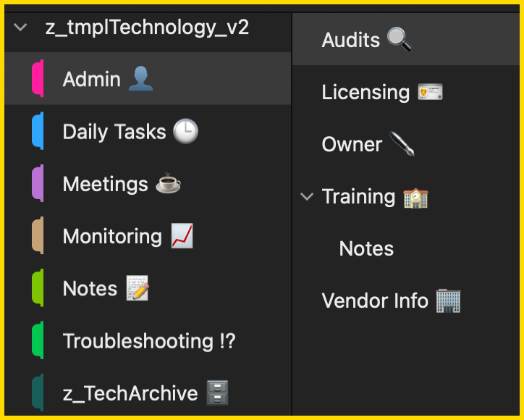Click the office building icon beside Vendor Info
The height and width of the screenshot is (420, 524).
coord(448,301)
